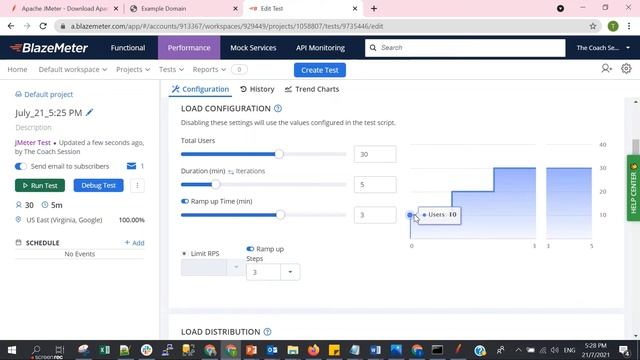The height and width of the screenshot is (360, 640).
Task: Open more options next to Debug Test
Action: point(137,185)
